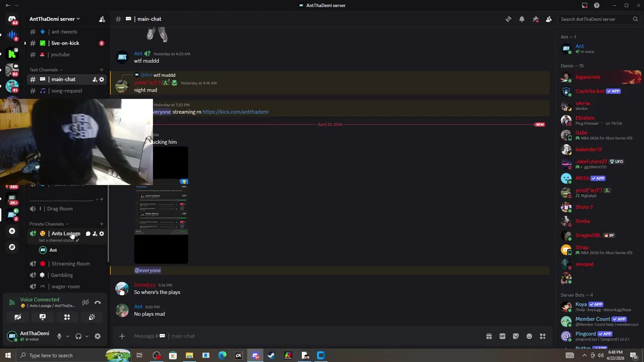Open the soundboard button
644x362 pixels.
(92, 317)
